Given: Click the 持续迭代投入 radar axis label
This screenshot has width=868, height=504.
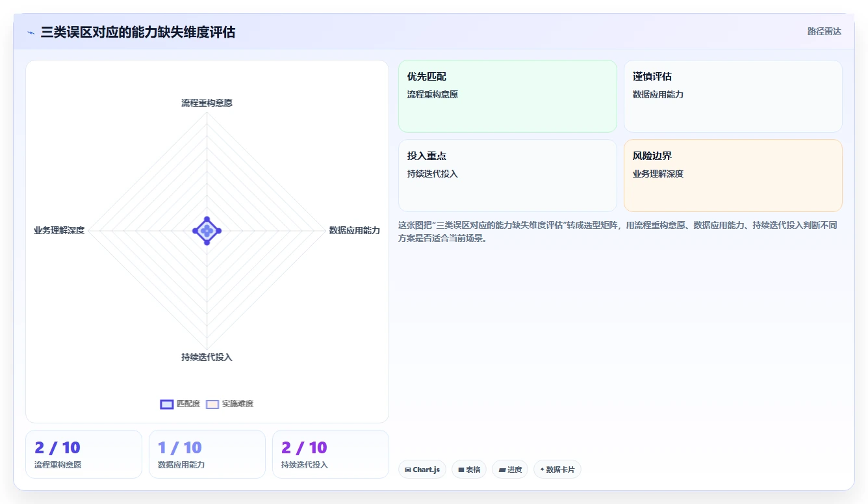Looking at the screenshot, I should point(207,357).
